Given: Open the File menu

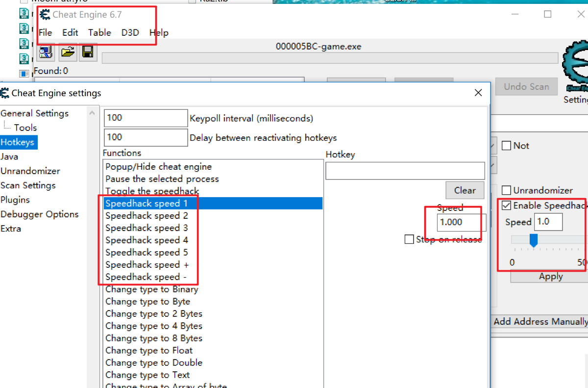Looking at the screenshot, I should click(45, 32).
